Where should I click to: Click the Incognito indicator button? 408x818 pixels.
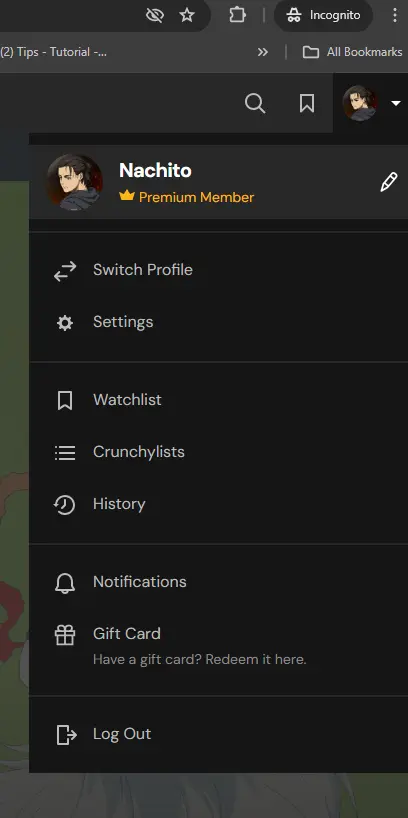coord(323,15)
